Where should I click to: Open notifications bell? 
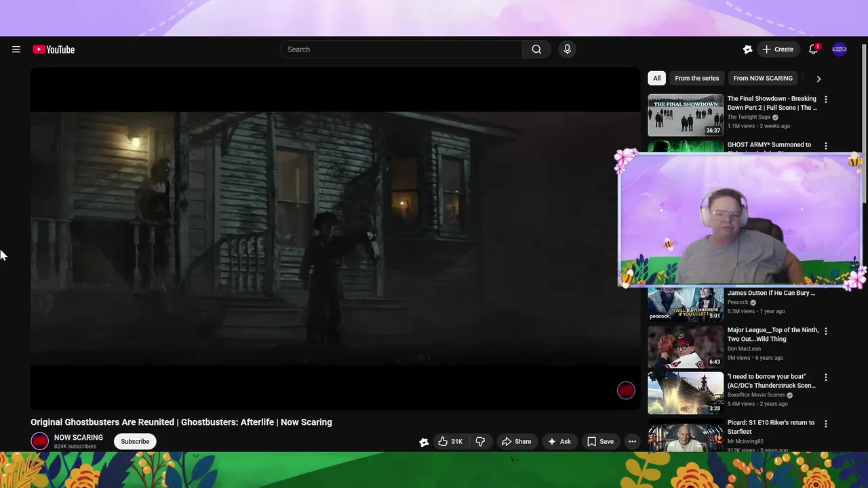click(814, 49)
